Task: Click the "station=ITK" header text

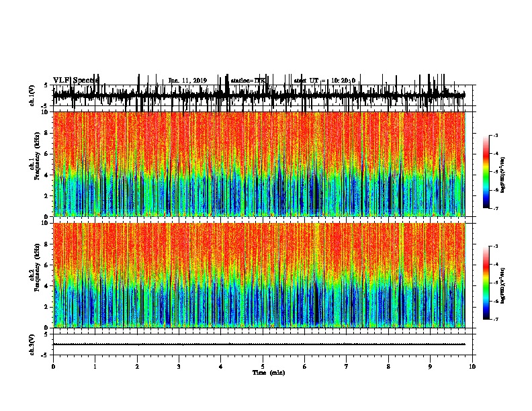Action: pyautogui.click(x=248, y=81)
